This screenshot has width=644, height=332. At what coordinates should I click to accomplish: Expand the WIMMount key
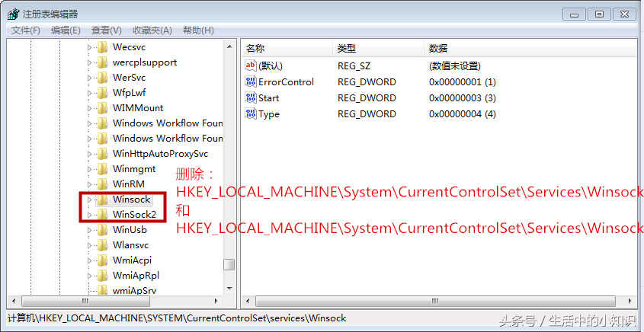pyautogui.click(x=90, y=108)
